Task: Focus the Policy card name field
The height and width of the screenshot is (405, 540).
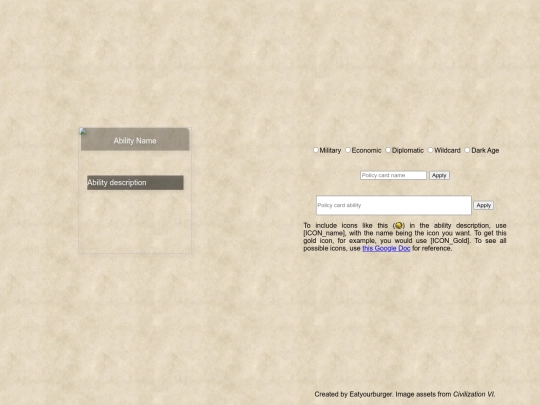Action: pos(393,175)
